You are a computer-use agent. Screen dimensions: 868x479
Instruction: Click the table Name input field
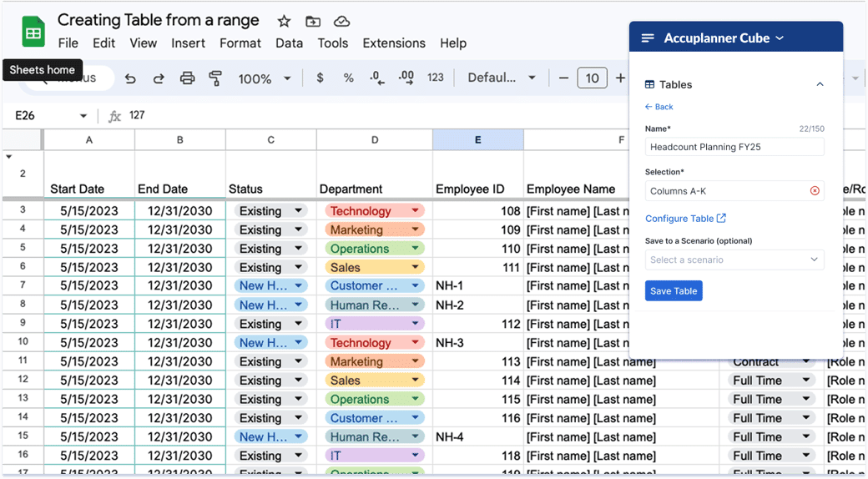coord(734,148)
